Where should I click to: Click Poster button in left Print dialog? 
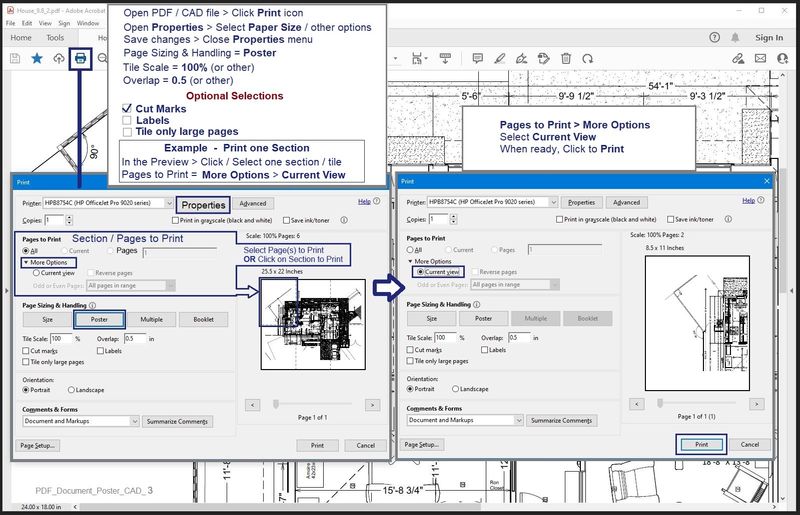pos(99,320)
